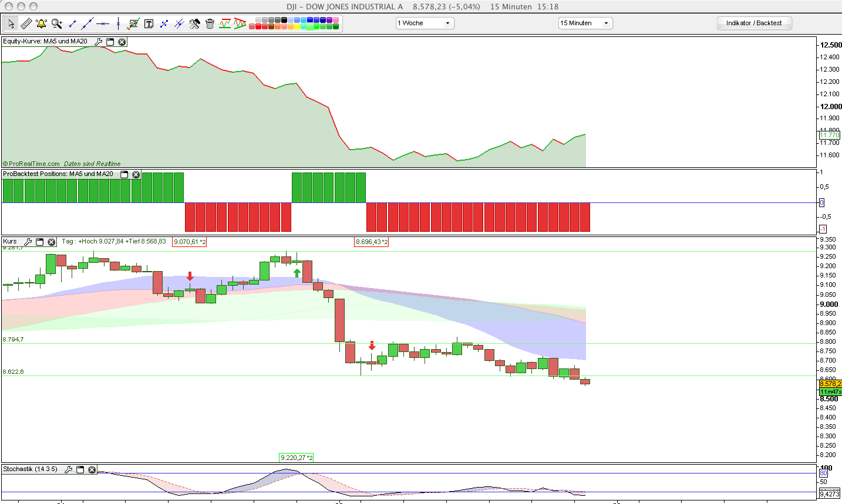Click the trash can delete tool
Viewport: 842px width, 504px height.
tap(210, 23)
